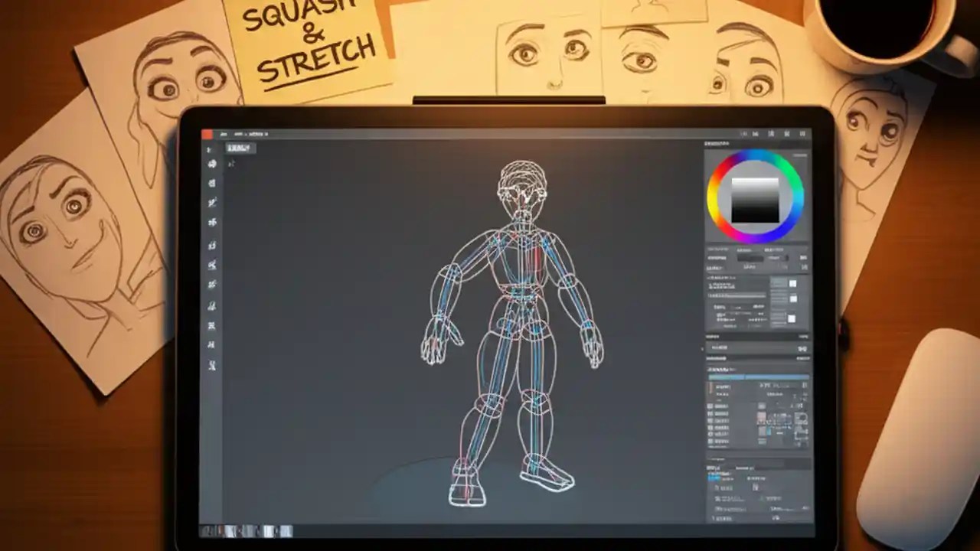Toggle the checkbox beside the lowest layer row
The height and width of the screenshot is (551, 980).
coord(709,442)
